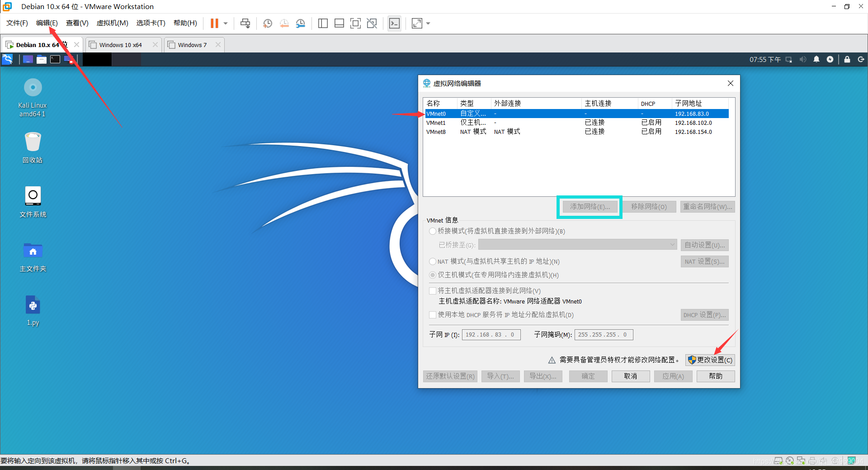Click the lock screen padlock icon
868x470 pixels.
[847, 59]
